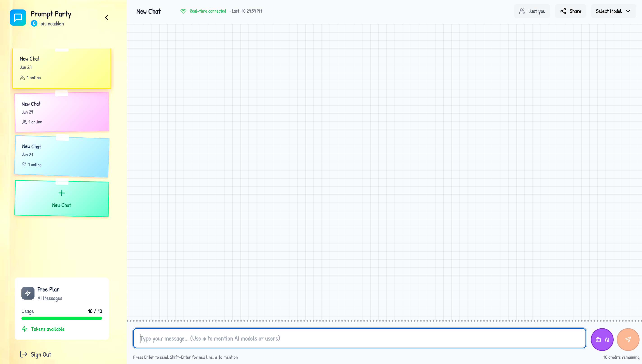Screen dimensions: 642x364
Task: Open the Just you participants button
Action: pos(532,11)
